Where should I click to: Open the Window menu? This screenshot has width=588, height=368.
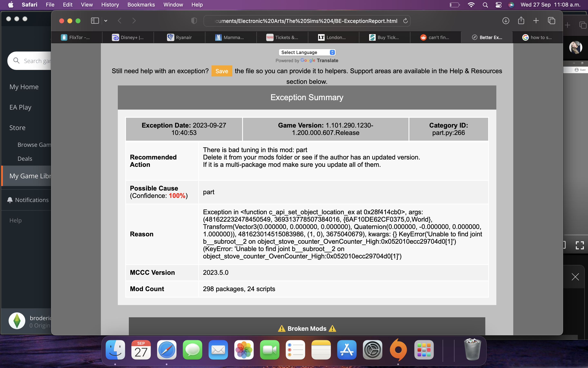173,5
